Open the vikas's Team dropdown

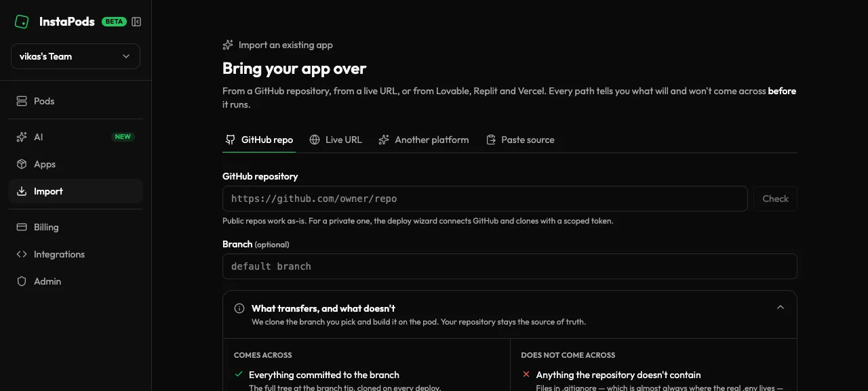click(x=75, y=56)
